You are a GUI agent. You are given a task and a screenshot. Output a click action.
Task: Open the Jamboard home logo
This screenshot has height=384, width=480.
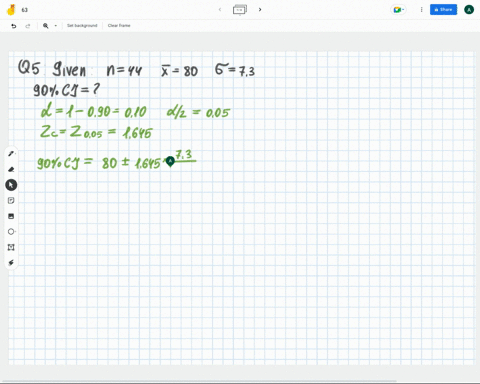coord(12,10)
